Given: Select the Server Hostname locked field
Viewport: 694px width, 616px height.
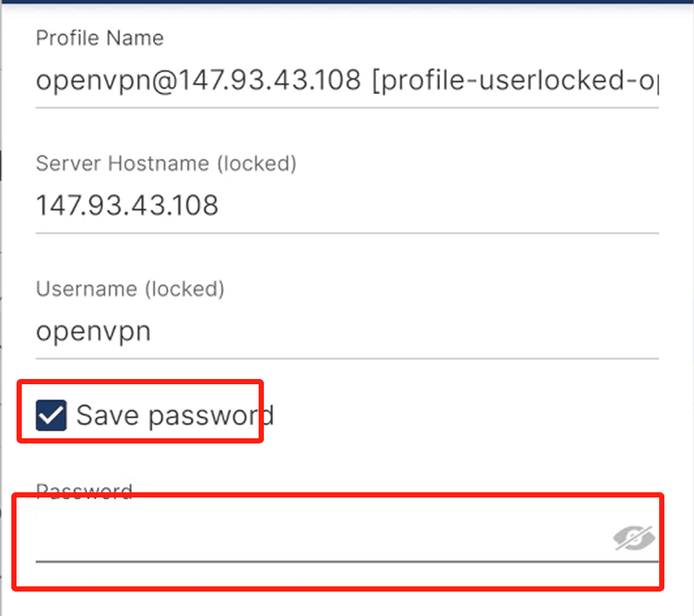Looking at the screenshot, I should click(x=347, y=206).
